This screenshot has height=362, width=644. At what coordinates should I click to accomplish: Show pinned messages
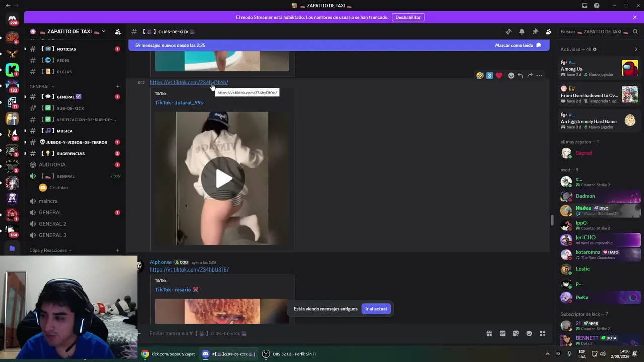(535, 32)
